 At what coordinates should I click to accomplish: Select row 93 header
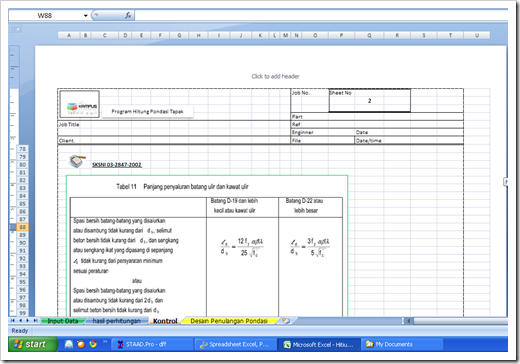click(22, 266)
